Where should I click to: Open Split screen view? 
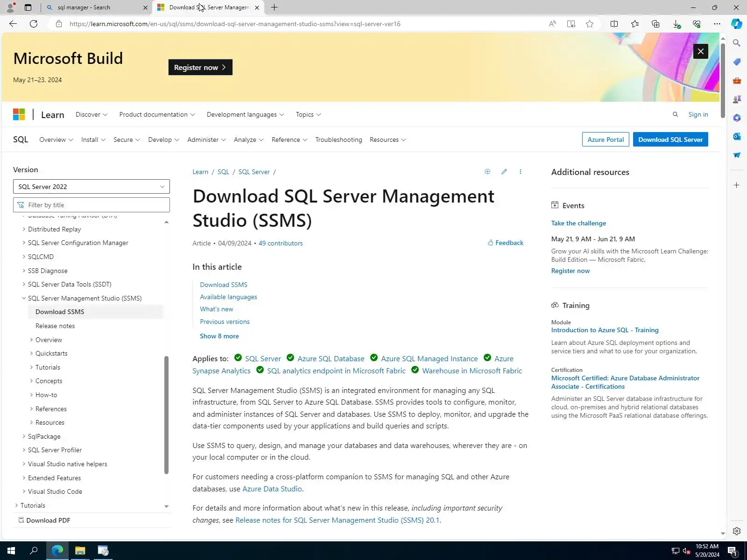tap(614, 24)
